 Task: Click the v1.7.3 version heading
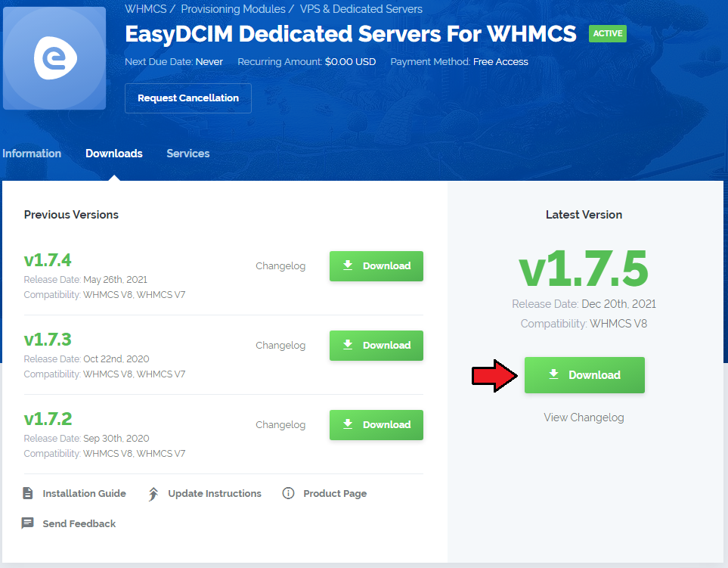48,340
